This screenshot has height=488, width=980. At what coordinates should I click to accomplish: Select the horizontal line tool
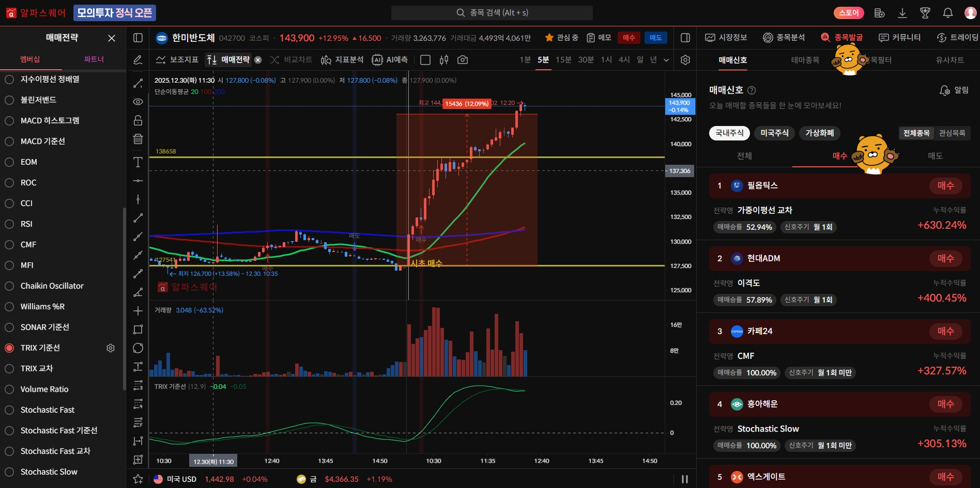coord(138,181)
